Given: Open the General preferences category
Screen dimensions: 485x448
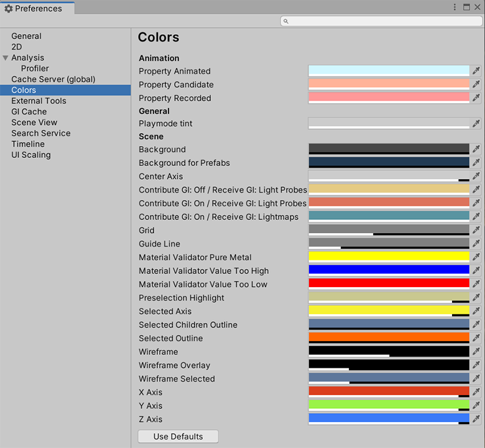Looking at the screenshot, I should [x=26, y=36].
